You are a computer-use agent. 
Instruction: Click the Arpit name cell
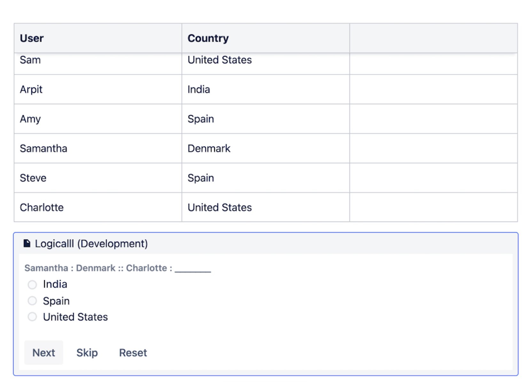click(31, 90)
